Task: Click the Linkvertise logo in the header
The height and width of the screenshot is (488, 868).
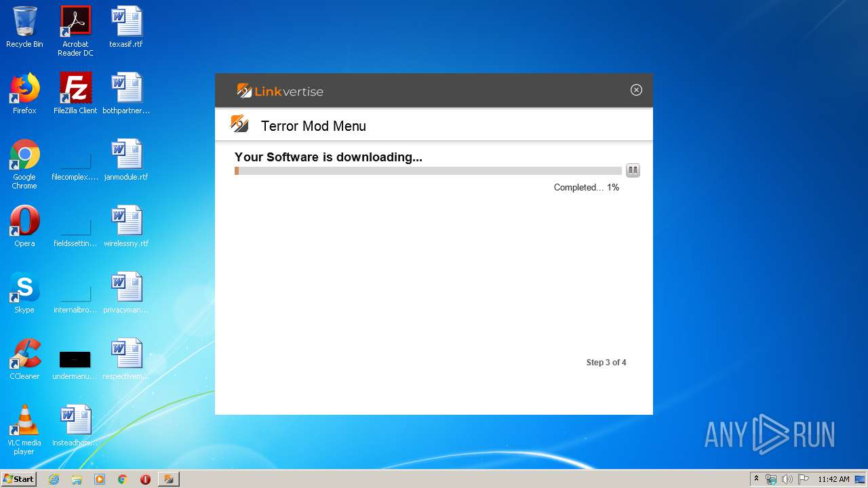Action: tap(280, 91)
